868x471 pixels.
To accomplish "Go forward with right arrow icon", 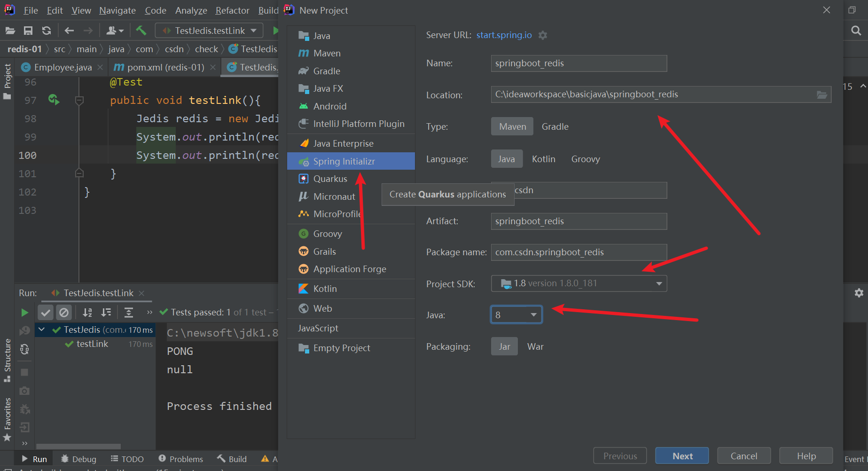I will 88,31.
